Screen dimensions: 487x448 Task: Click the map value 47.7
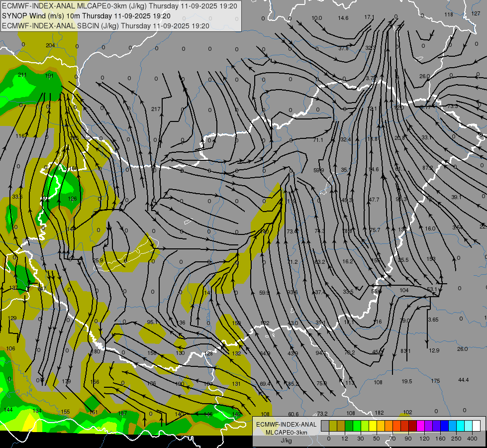click(374, 200)
